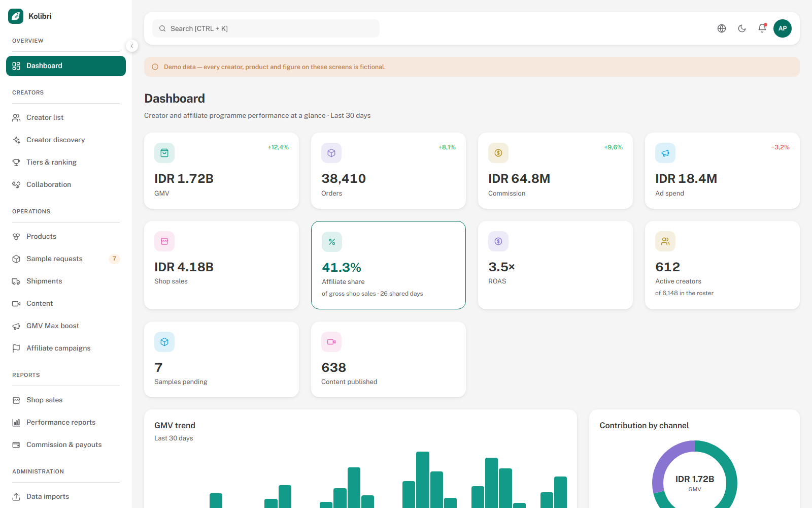Open Tiers & ranking

66,163
